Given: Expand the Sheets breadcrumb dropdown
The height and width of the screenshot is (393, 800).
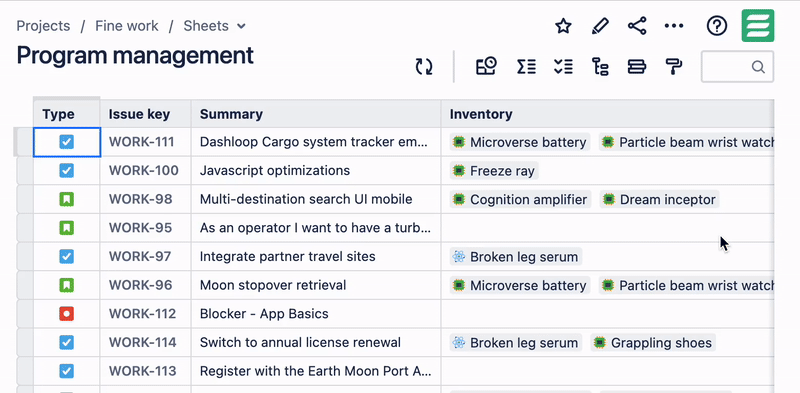Looking at the screenshot, I should [x=241, y=26].
